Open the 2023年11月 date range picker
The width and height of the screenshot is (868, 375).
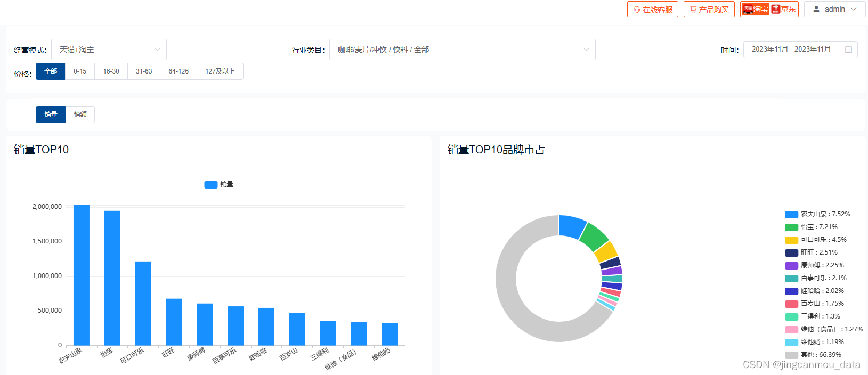pos(800,50)
